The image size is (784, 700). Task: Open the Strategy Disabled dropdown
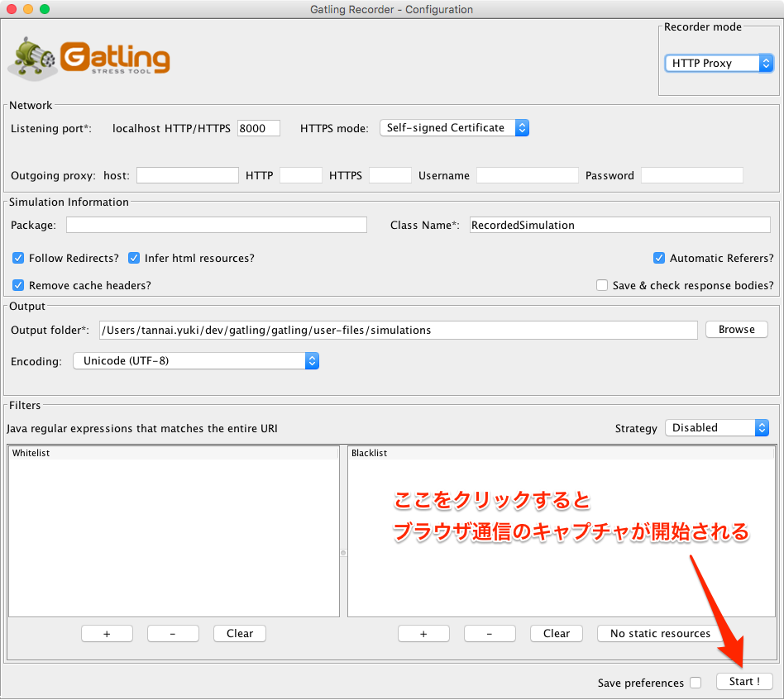point(717,428)
